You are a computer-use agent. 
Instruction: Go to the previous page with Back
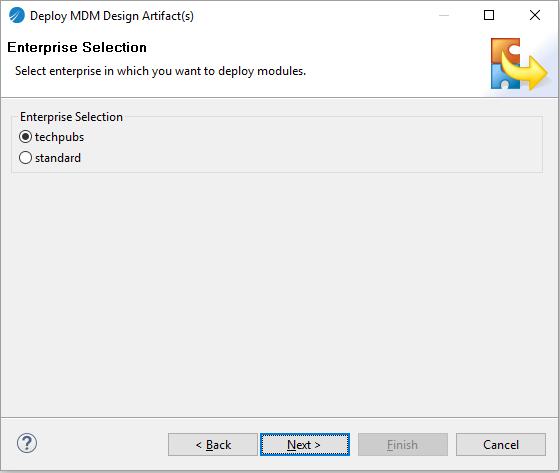coord(213,444)
